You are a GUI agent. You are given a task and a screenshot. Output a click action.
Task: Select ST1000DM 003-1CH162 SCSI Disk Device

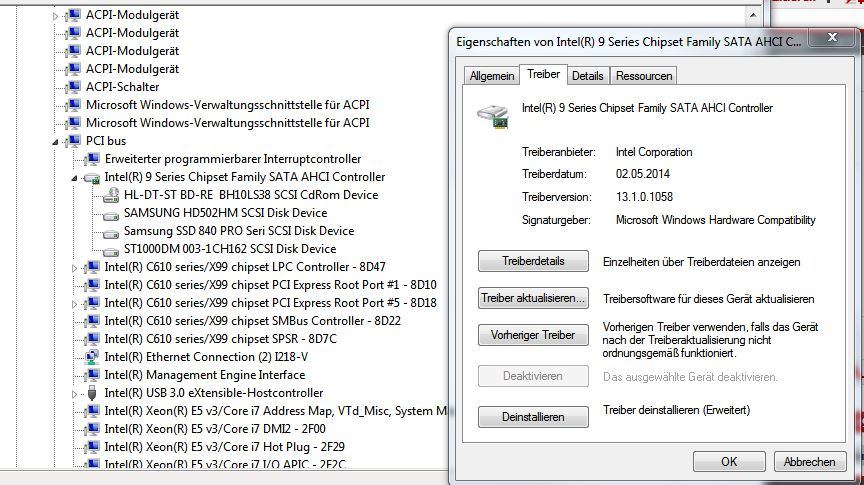coord(230,249)
